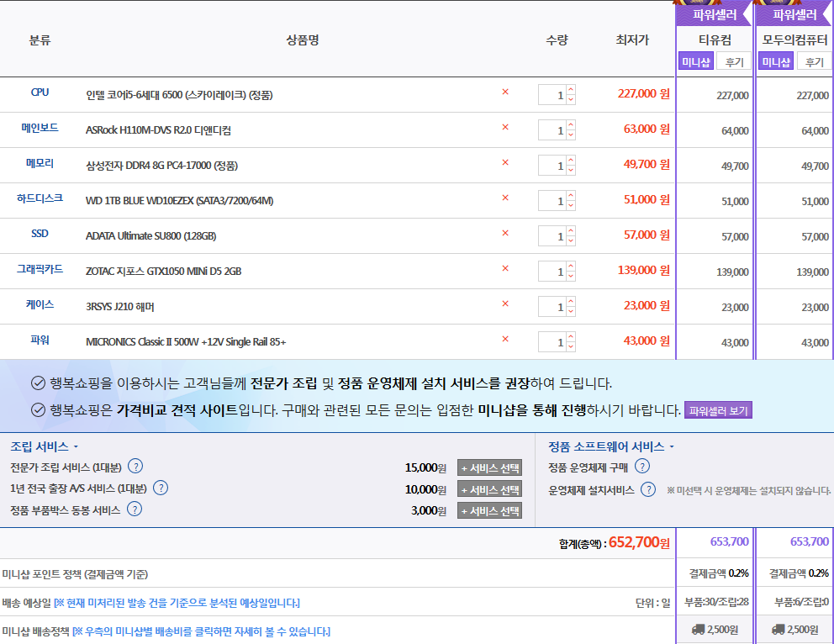Viewport: 834px width, 644px height.
Task: Select 서비스 선택 for 3,000원 parts box
Action: [x=489, y=510]
